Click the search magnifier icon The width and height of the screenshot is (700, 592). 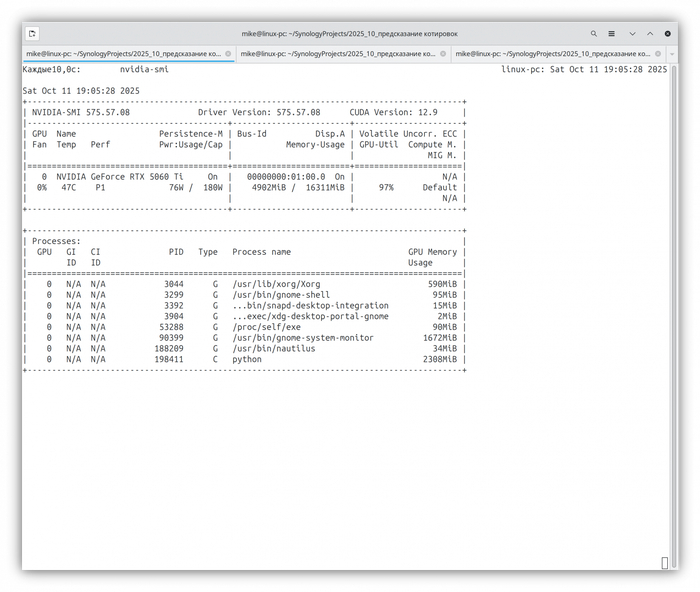point(593,33)
